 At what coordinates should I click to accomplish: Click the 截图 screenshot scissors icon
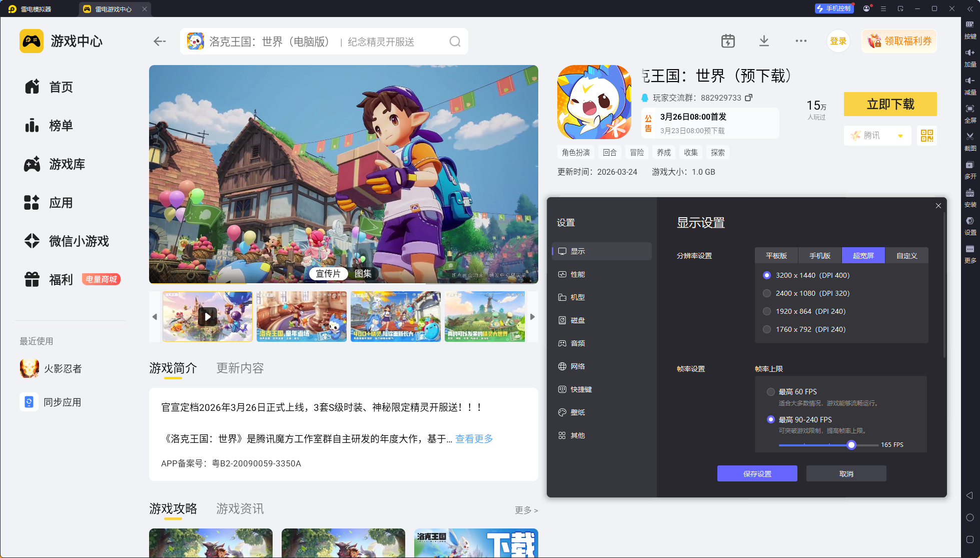pyautogui.click(x=970, y=137)
